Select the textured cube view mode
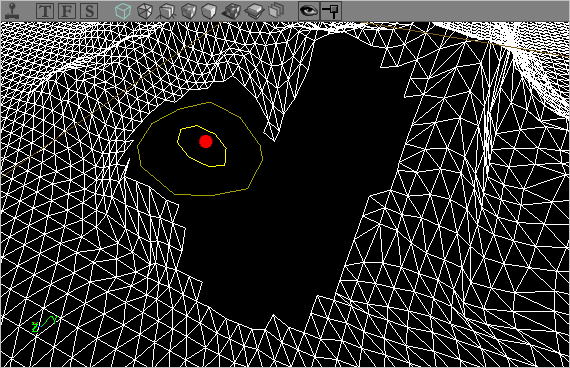Viewport: 570px width, 368px height. [x=189, y=11]
